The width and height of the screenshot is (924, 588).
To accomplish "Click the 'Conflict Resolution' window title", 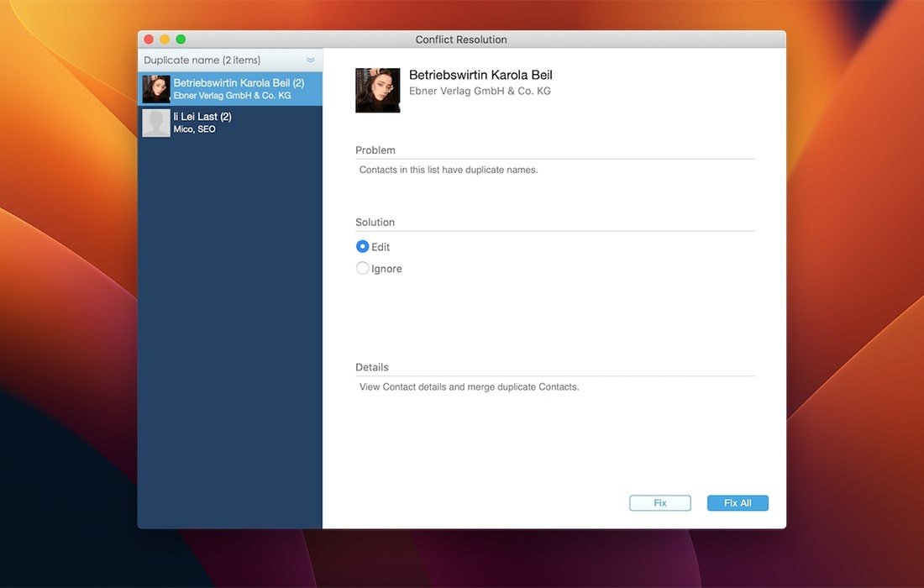I will 461,39.
